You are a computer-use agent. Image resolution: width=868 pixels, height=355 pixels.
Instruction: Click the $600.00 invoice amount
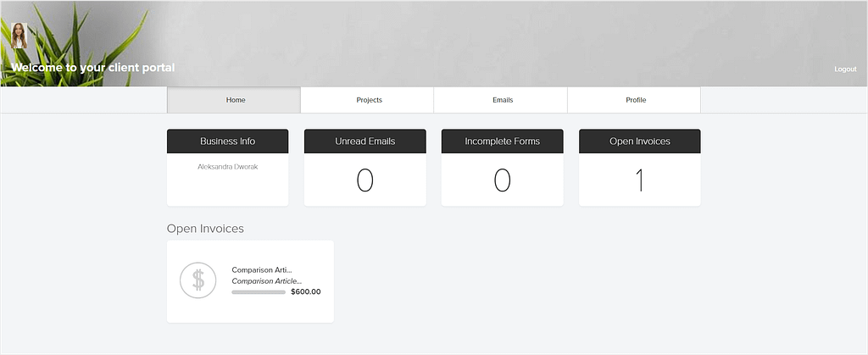(305, 292)
